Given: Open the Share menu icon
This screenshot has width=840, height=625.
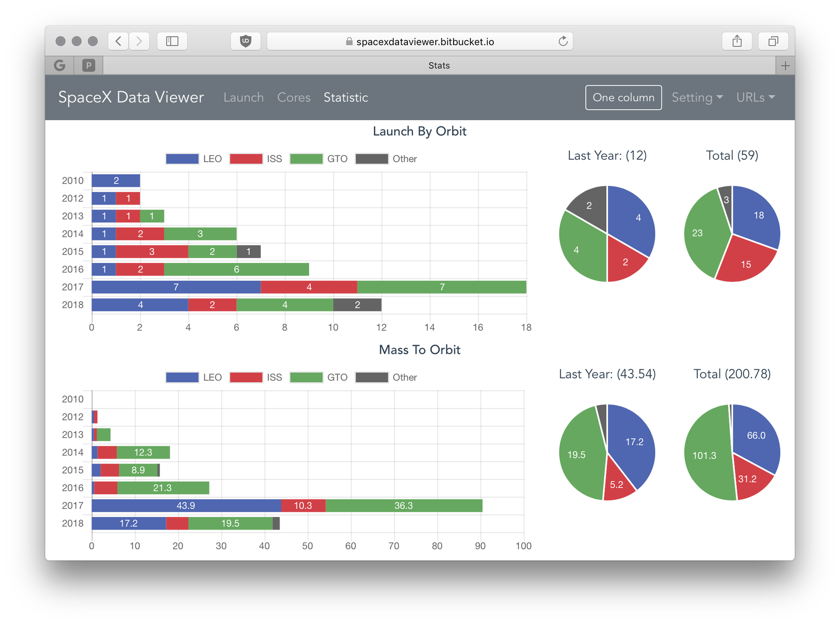Looking at the screenshot, I should (x=737, y=41).
